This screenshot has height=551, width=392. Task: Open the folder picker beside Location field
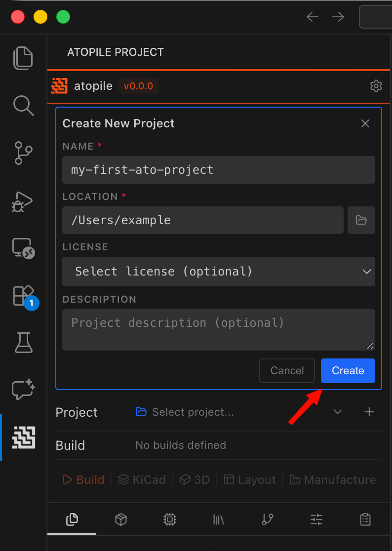point(361,220)
